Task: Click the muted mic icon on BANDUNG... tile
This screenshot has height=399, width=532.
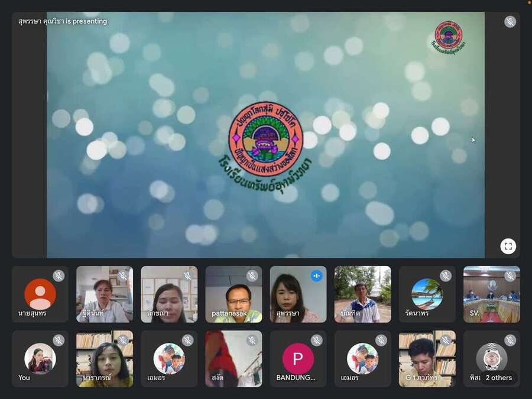Action: coord(317,340)
